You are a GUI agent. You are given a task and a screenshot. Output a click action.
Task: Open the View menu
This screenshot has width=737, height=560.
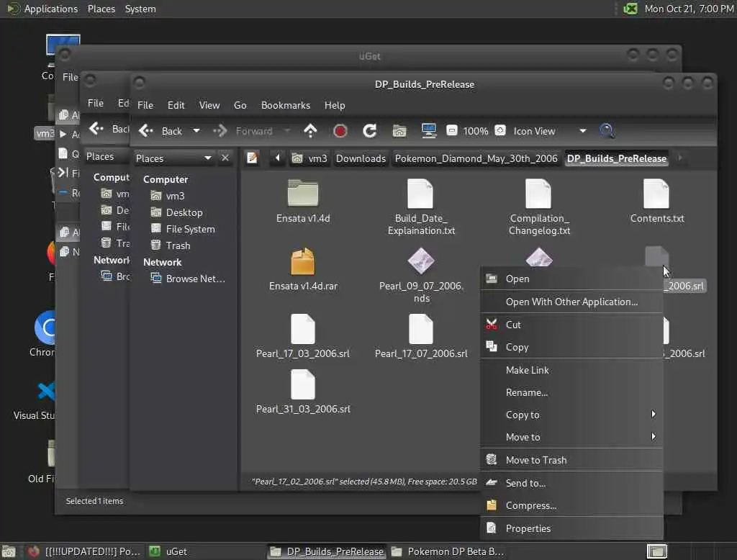(209, 105)
